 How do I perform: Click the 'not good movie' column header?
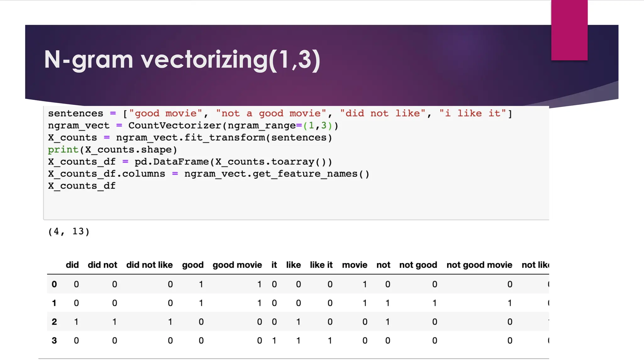click(479, 265)
